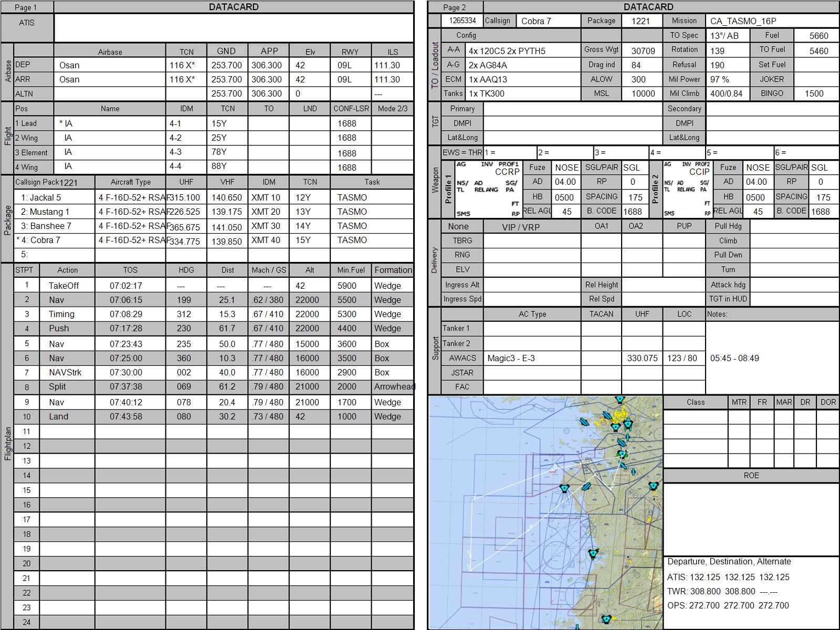Screen dimensions: 840x630
Task: Click the empty ROE text box
Action: pyautogui.click(x=751, y=518)
